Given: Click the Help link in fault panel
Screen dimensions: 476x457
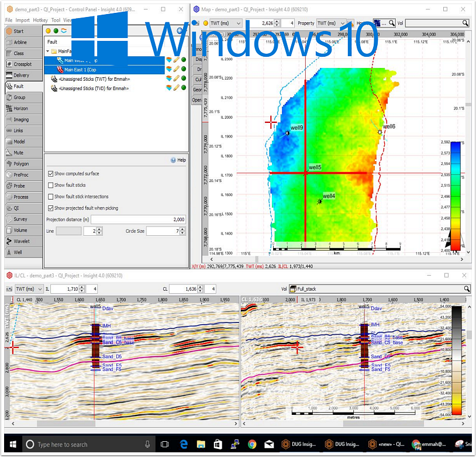Looking at the screenshot, I should pyautogui.click(x=178, y=160).
